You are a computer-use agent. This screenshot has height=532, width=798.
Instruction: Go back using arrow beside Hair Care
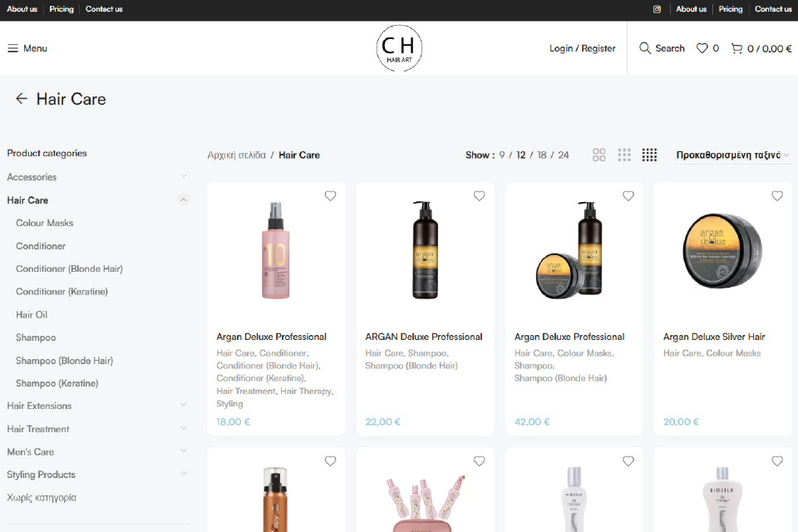point(22,99)
